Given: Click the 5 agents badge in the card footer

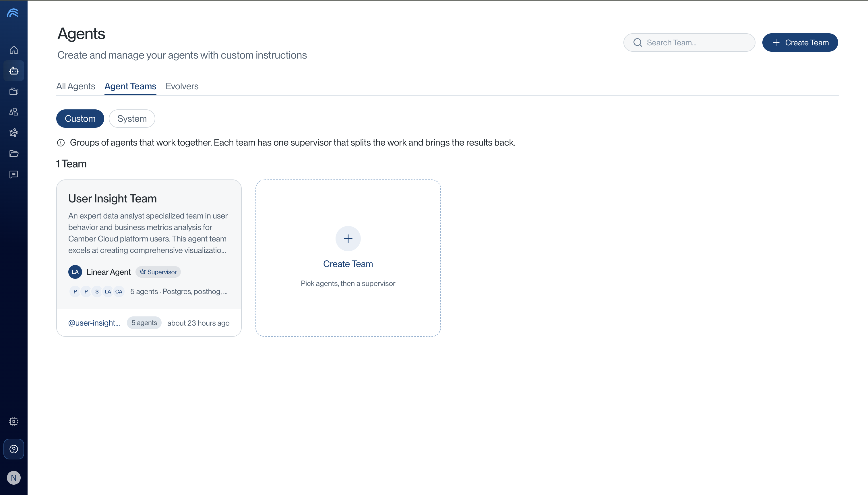Looking at the screenshot, I should 144,323.
